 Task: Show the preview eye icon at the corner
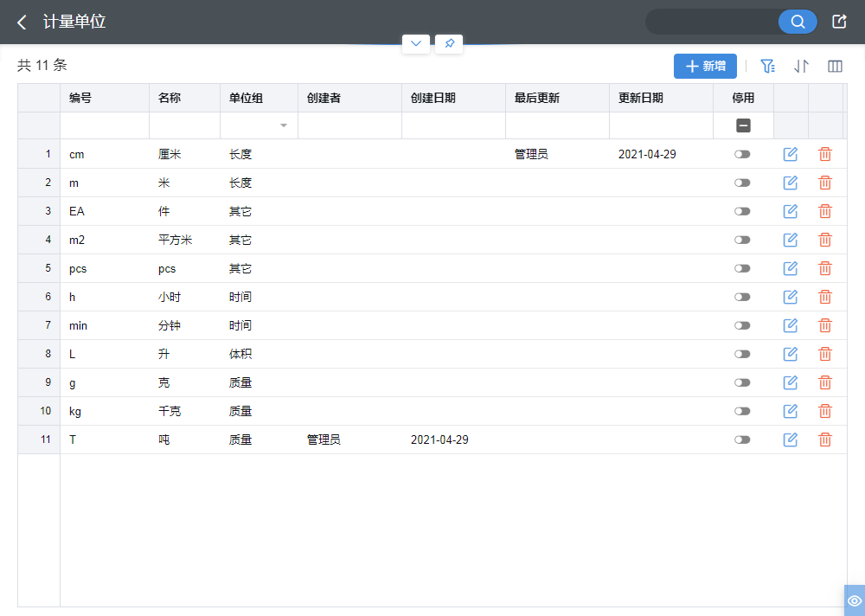[855, 600]
